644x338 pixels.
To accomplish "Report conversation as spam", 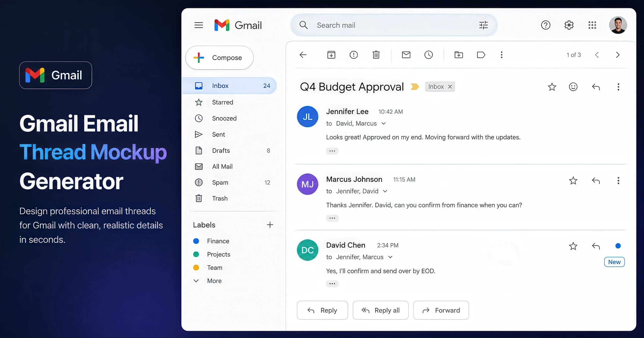I will [354, 55].
